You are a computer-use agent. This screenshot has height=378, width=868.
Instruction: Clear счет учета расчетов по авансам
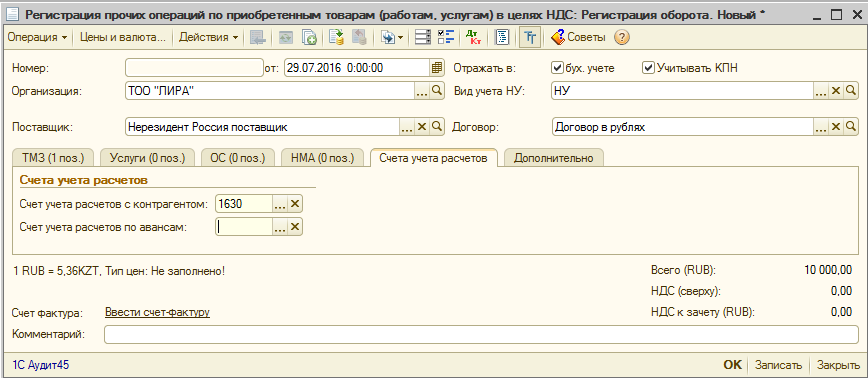295,226
